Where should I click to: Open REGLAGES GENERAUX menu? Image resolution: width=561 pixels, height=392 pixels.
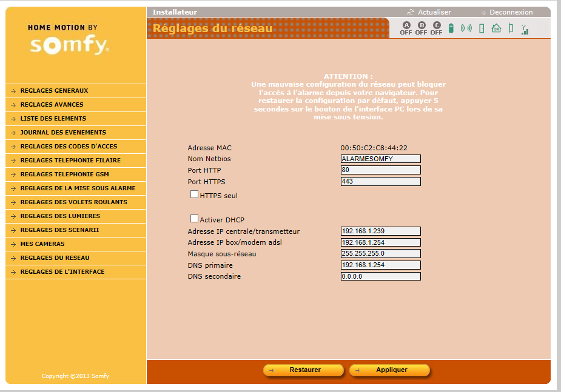pyautogui.click(x=76, y=91)
